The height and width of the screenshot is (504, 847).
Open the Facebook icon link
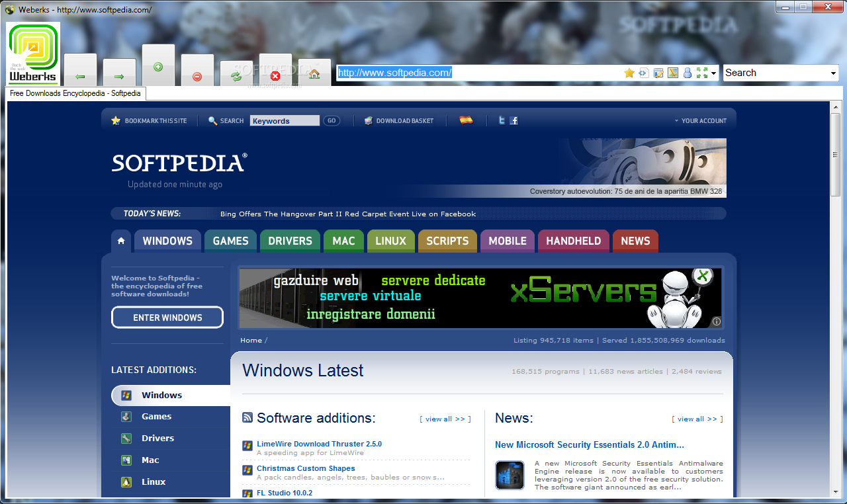(x=513, y=120)
